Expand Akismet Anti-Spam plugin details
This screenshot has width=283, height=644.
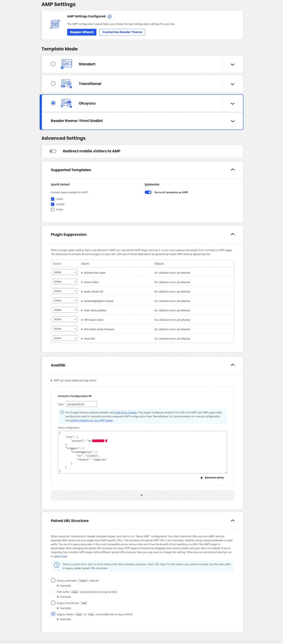tap(82, 273)
